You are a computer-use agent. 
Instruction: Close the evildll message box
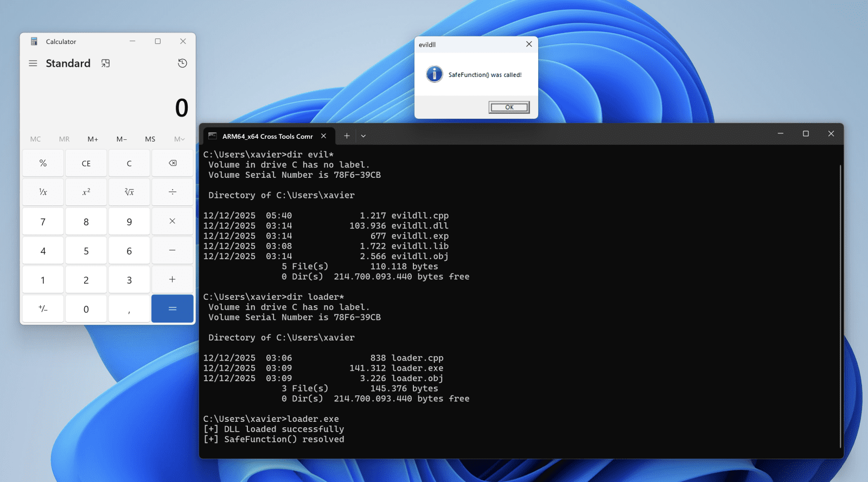(529, 44)
